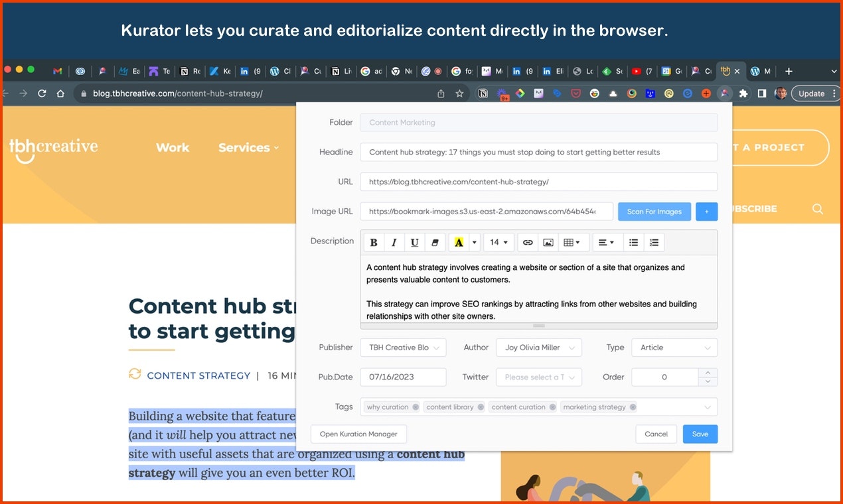The height and width of the screenshot is (504, 843).
Task: Decrease Order with down stepper arrow
Action: point(708,382)
